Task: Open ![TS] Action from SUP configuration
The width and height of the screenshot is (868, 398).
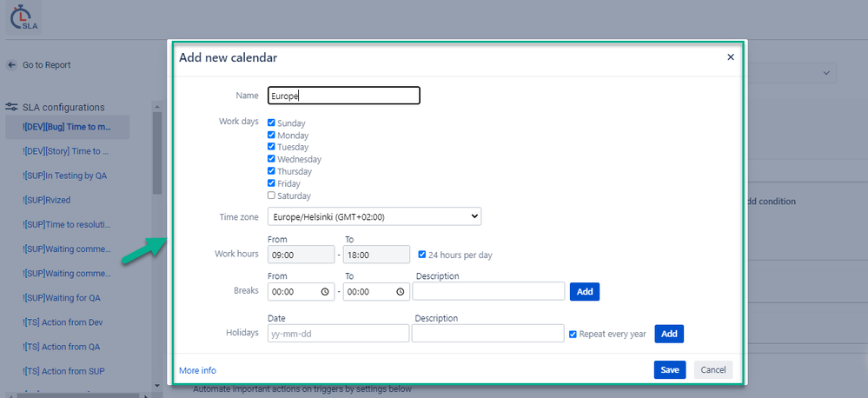Action: [x=63, y=371]
